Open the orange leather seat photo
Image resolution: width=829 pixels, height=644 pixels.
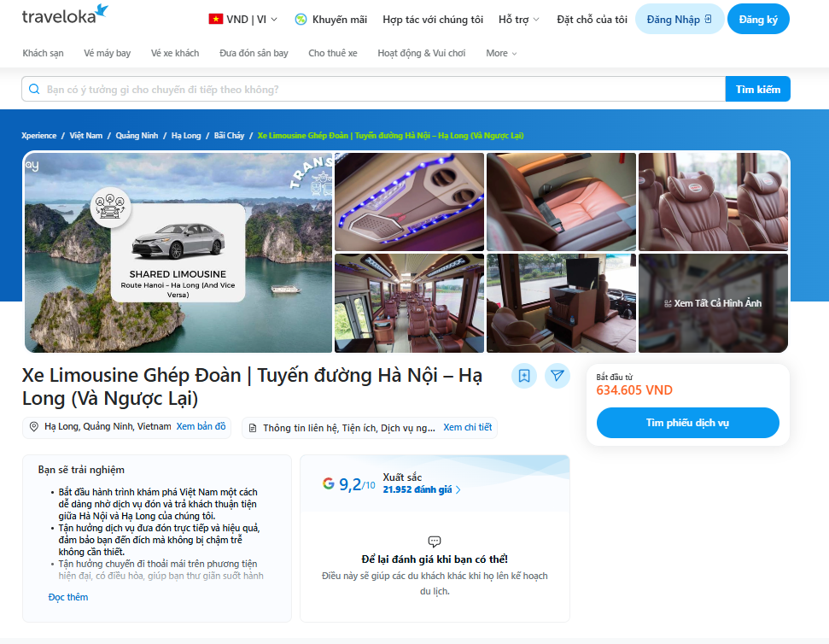coord(561,202)
